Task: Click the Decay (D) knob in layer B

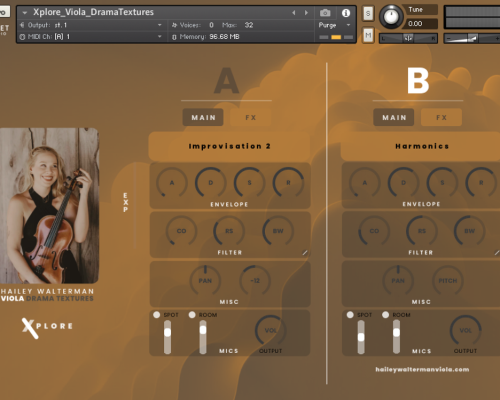Action: (403, 183)
